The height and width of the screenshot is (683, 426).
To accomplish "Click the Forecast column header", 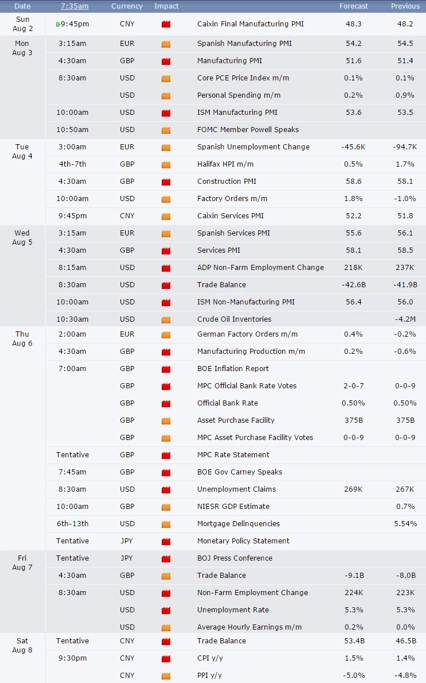I will (354, 6).
